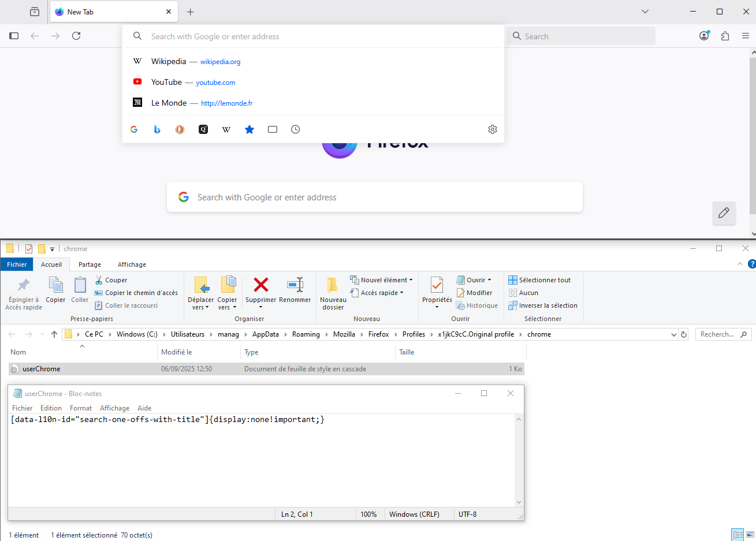Create Nouveau dossier in Explorer

pos(333,293)
